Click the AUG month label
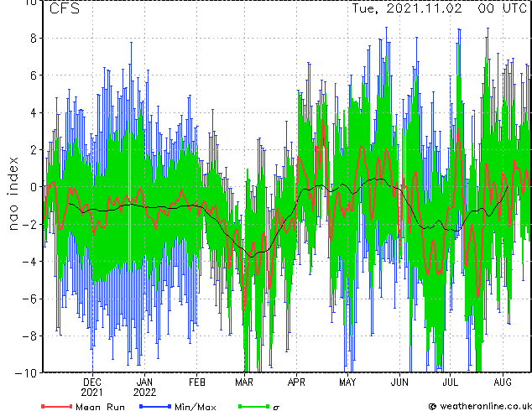 [x=503, y=382]
